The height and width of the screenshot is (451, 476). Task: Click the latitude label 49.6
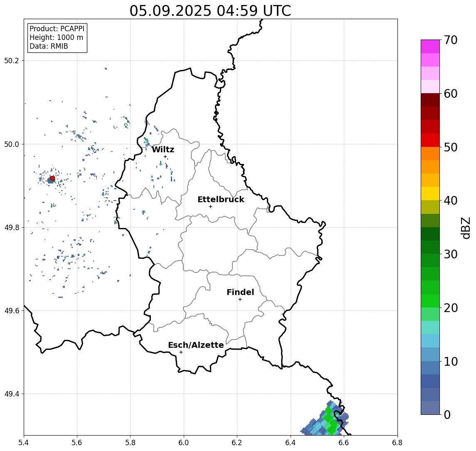pyautogui.click(x=12, y=311)
